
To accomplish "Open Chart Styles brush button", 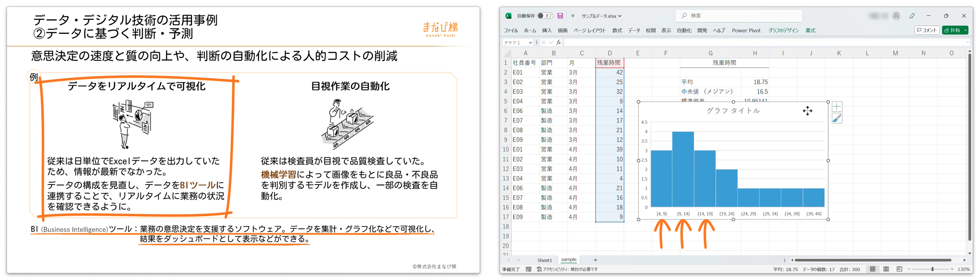I will click(837, 118).
